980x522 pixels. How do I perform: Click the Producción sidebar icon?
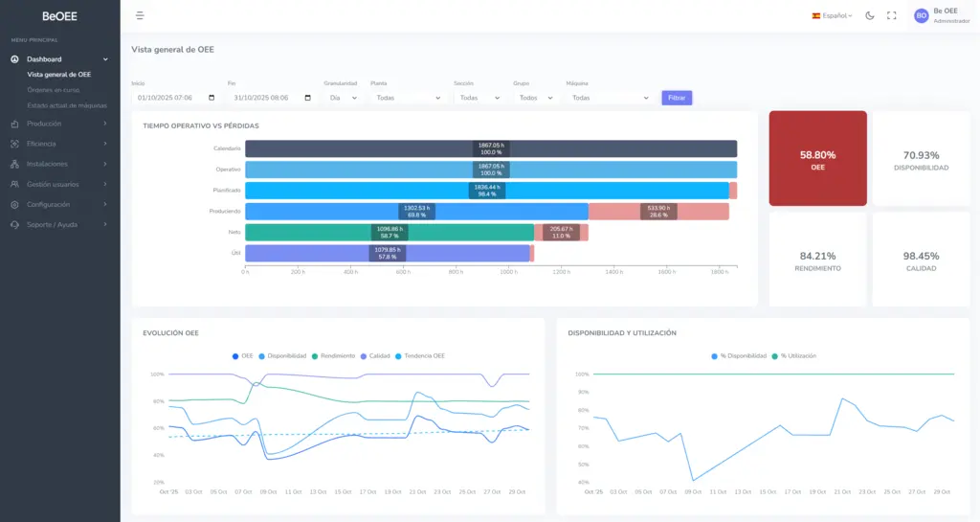[14, 124]
